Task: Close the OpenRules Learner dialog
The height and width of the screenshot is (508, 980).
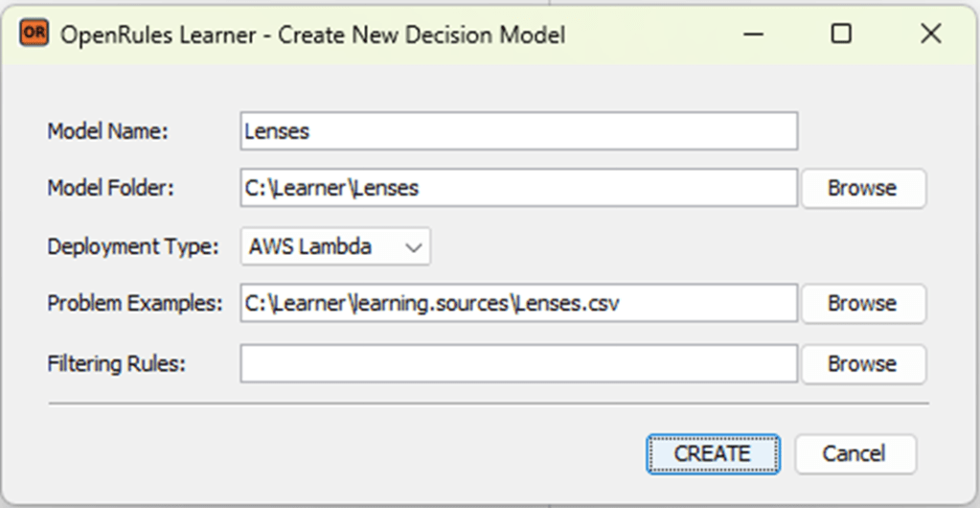Action: (x=930, y=35)
